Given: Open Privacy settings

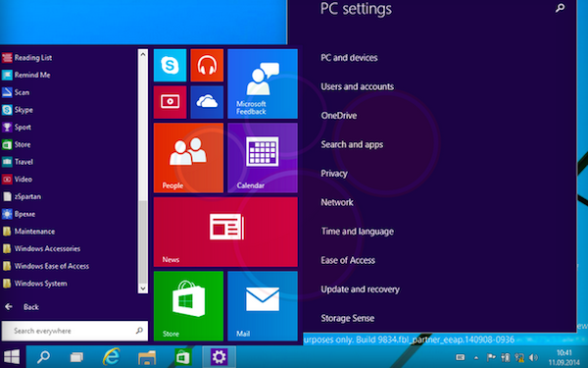Looking at the screenshot, I should click(334, 174).
